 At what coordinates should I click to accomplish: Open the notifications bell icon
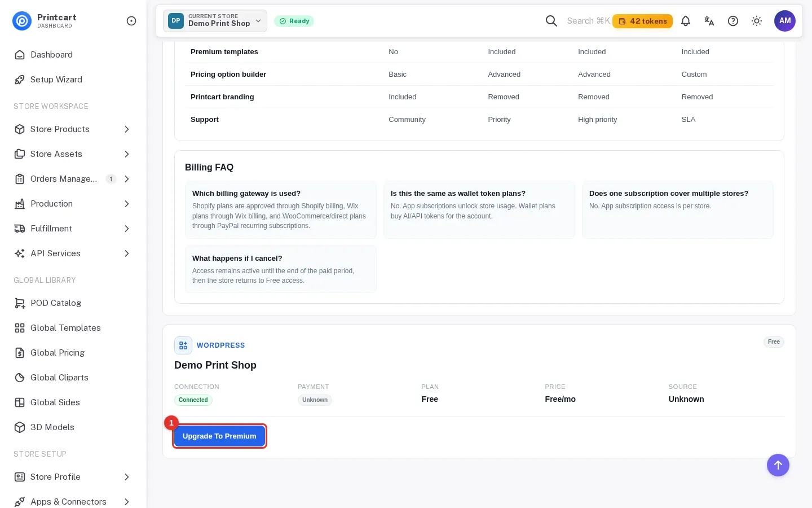(686, 21)
